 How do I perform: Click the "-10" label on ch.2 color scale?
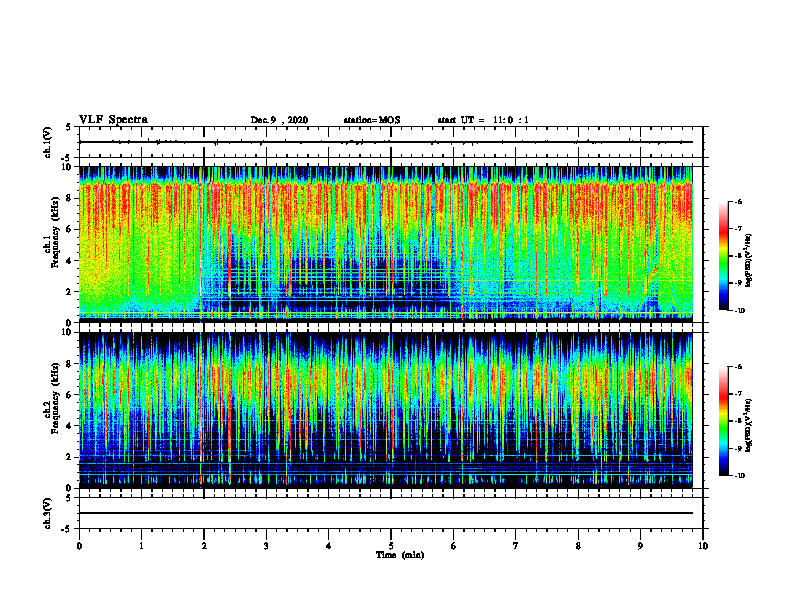click(x=739, y=476)
